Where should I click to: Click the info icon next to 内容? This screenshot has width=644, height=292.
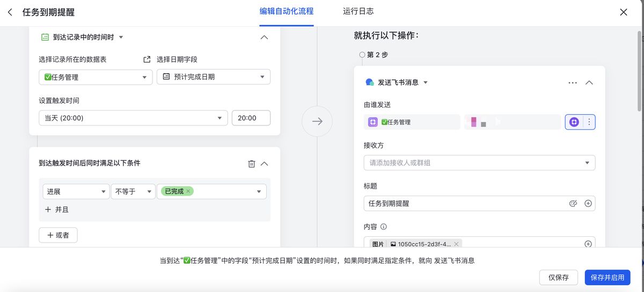[384, 227]
